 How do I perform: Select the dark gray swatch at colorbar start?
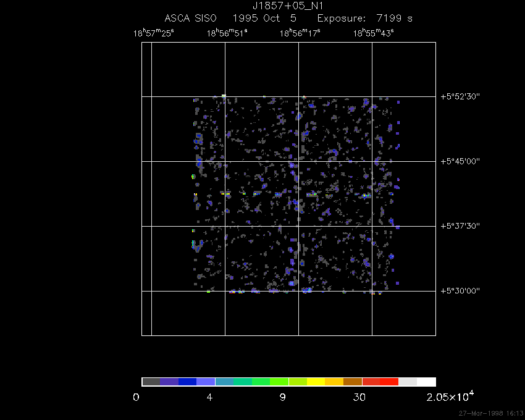(x=151, y=382)
